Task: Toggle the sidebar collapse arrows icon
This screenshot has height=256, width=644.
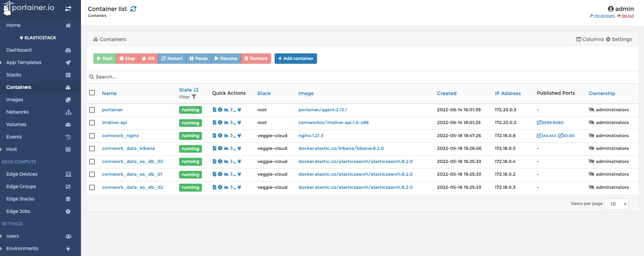Action: (68, 9)
